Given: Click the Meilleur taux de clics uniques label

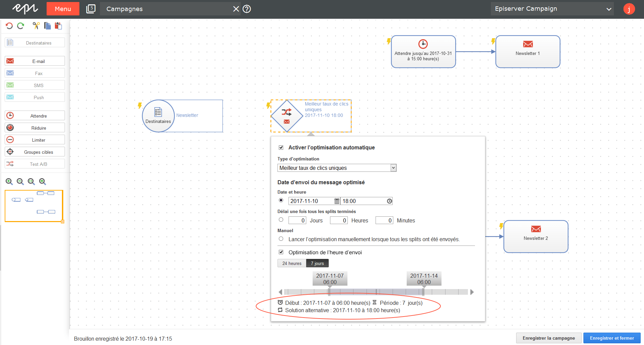Looking at the screenshot, I should [x=326, y=107].
